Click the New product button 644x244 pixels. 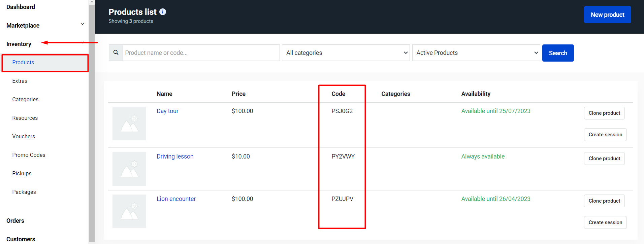607,15
